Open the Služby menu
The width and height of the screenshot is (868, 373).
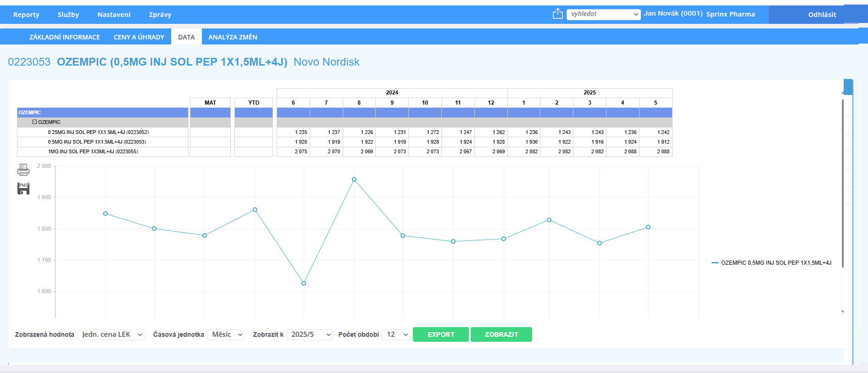(x=68, y=15)
